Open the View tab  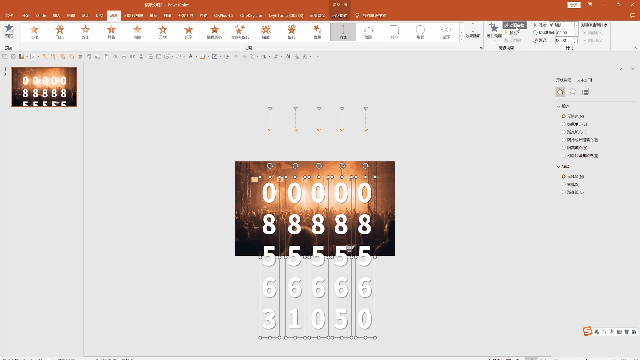(x=167, y=16)
